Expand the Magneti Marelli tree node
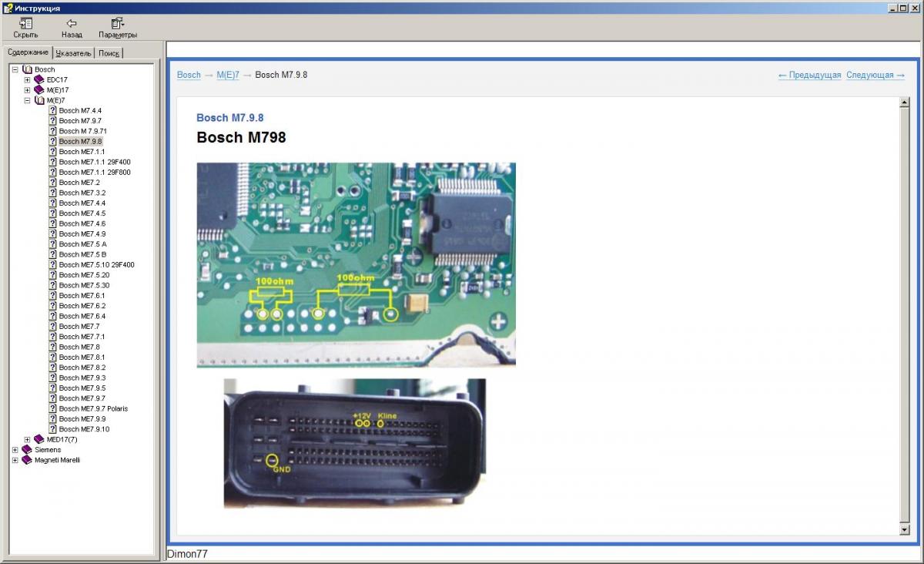 (15, 460)
